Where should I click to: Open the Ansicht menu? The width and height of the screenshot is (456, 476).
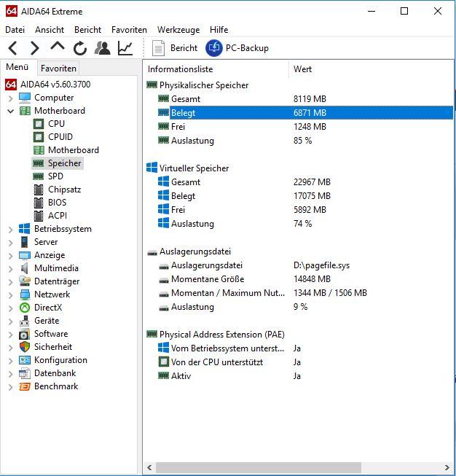[50, 30]
